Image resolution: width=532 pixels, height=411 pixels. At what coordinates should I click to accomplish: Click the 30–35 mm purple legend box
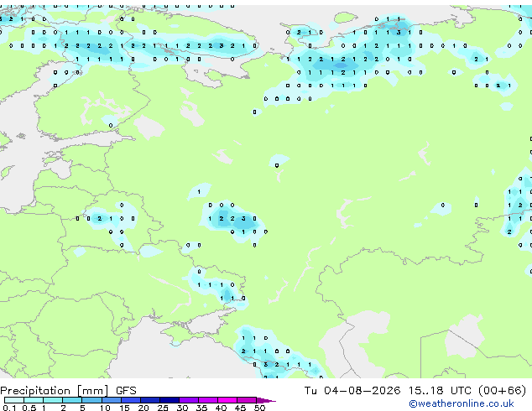[189, 400]
